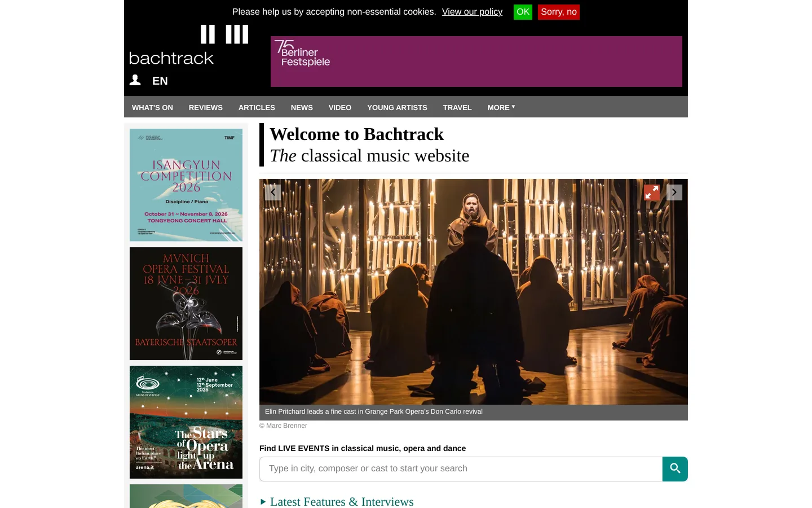The width and height of the screenshot is (812, 508).
Task: Open the Don Carlo revival caption link
Action: [374, 411]
